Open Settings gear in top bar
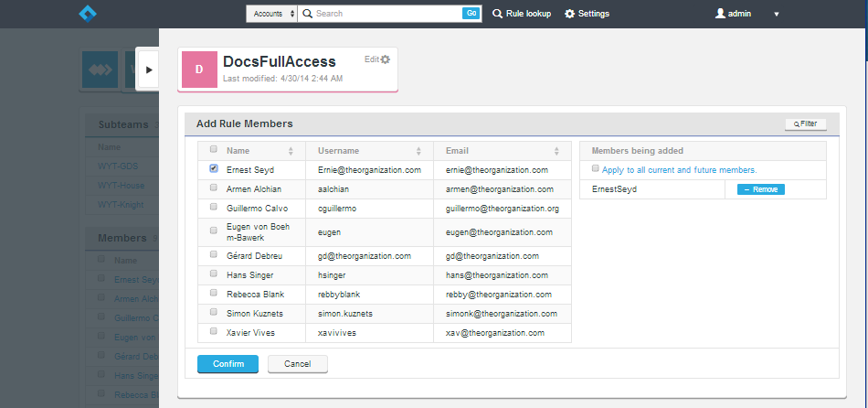This screenshot has width=868, height=408. tap(569, 14)
